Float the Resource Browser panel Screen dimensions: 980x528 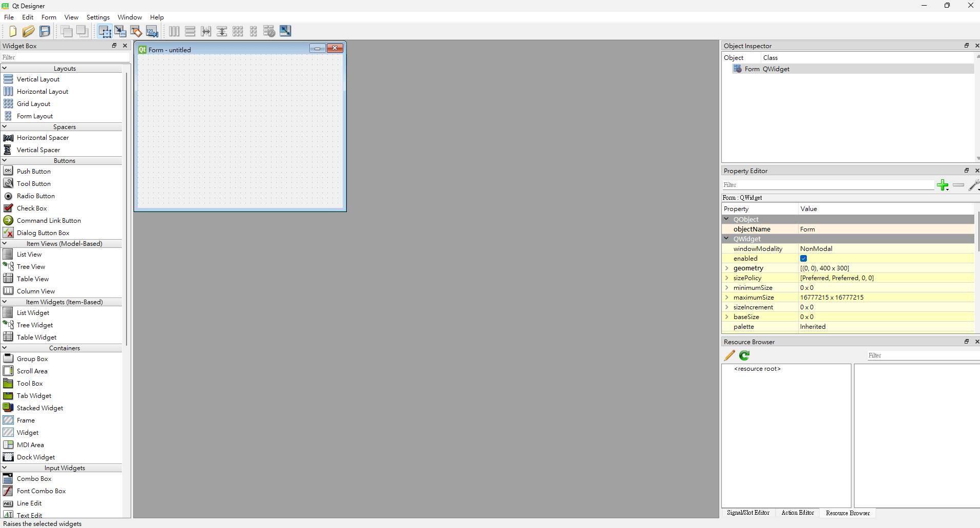click(967, 342)
